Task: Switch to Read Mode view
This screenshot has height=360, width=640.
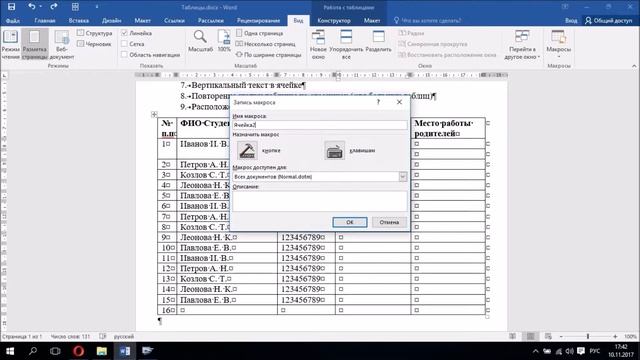Action: (10, 44)
